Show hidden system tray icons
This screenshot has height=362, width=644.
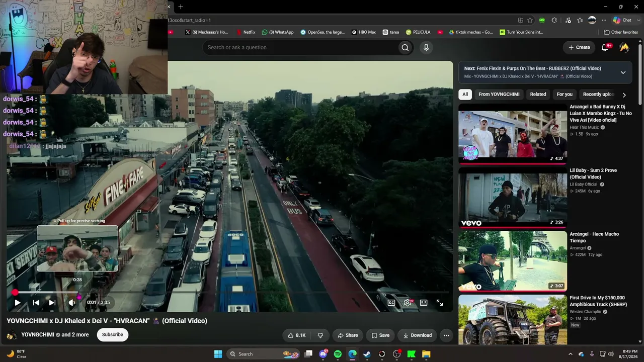[571, 354]
